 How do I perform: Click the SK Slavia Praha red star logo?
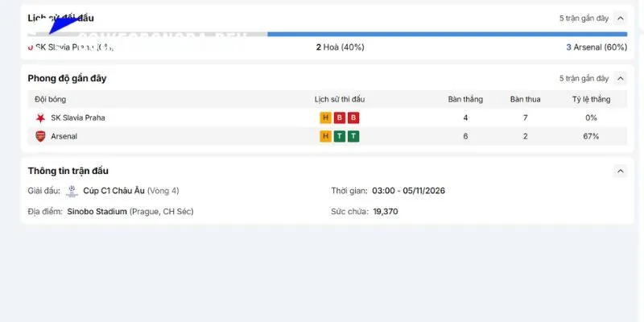[40, 118]
